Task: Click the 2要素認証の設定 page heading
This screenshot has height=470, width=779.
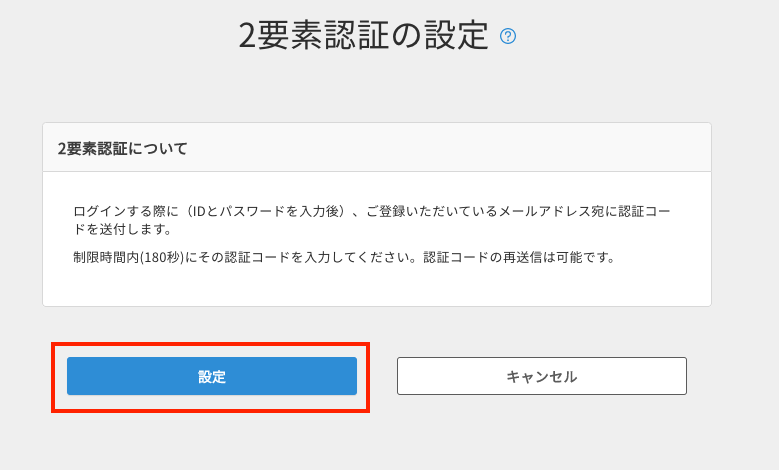Action: coord(363,36)
